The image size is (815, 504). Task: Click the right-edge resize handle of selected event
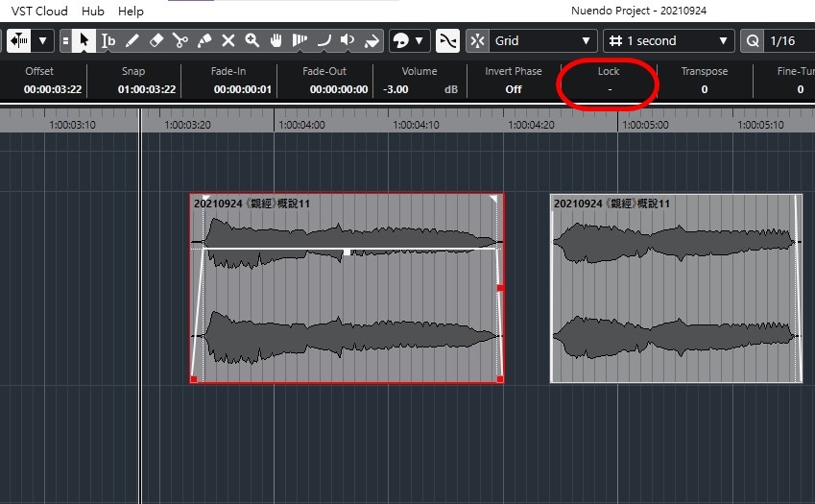(x=500, y=288)
